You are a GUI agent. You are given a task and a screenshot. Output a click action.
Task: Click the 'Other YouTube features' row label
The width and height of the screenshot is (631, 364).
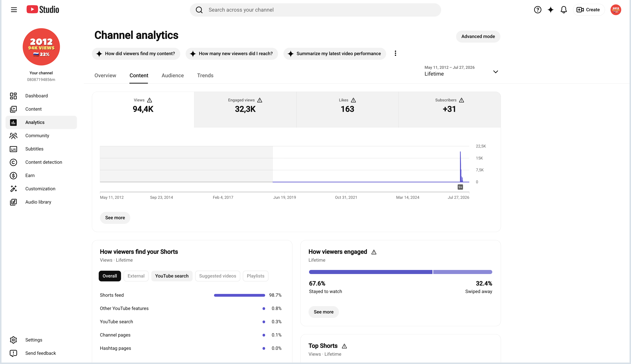point(124,308)
